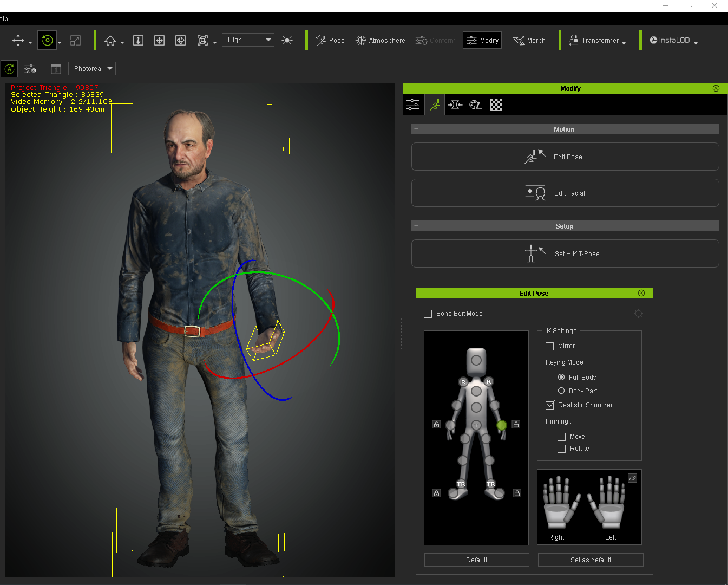Select the camera Orbit tool
Image resolution: width=728 pixels, height=585 pixels.
click(x=180, y=41)
